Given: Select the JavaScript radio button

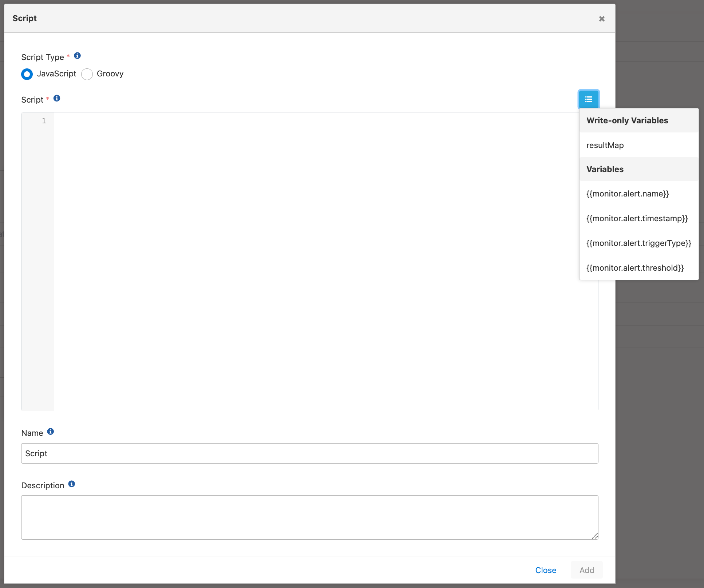Looking at the screenshot, I should [x=27, y=74].
